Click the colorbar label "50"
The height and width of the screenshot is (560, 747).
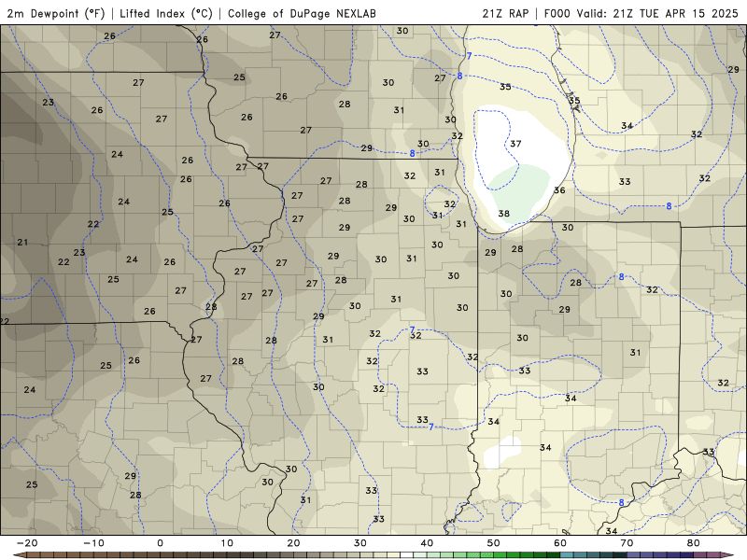coord(494,543)
